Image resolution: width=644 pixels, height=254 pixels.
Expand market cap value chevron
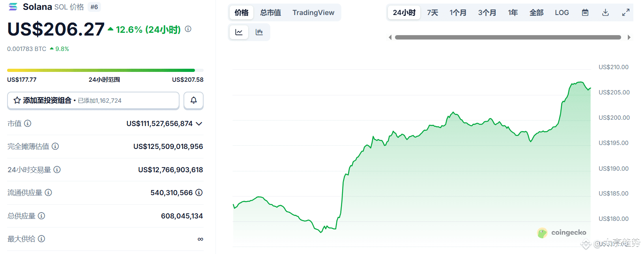(199, 124)
